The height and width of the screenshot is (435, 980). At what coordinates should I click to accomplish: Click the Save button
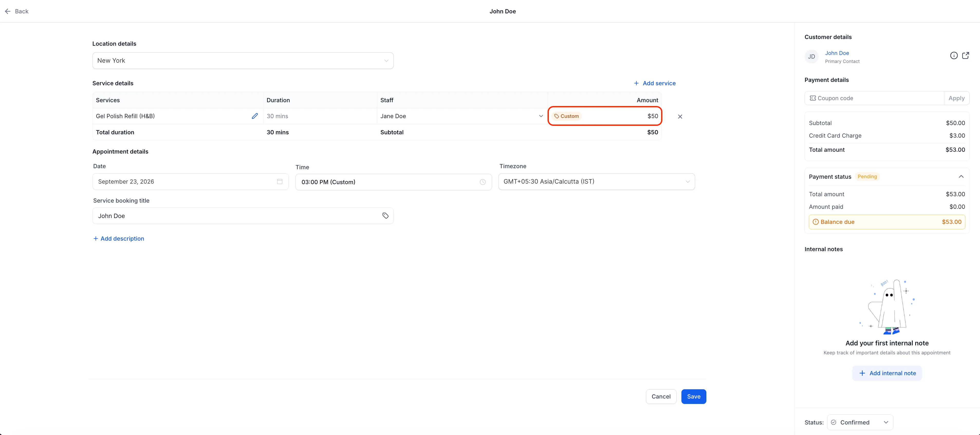tap(694, 396)
